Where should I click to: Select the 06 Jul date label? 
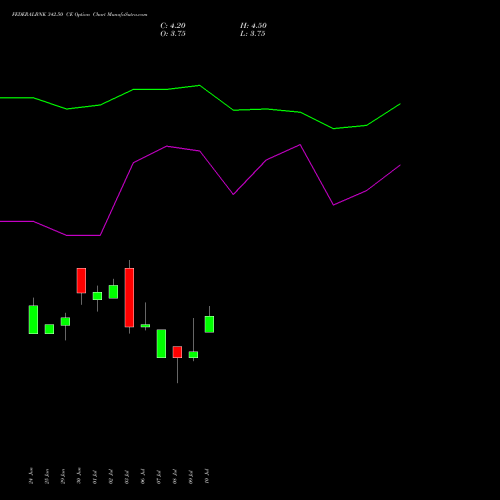(143, 477)
